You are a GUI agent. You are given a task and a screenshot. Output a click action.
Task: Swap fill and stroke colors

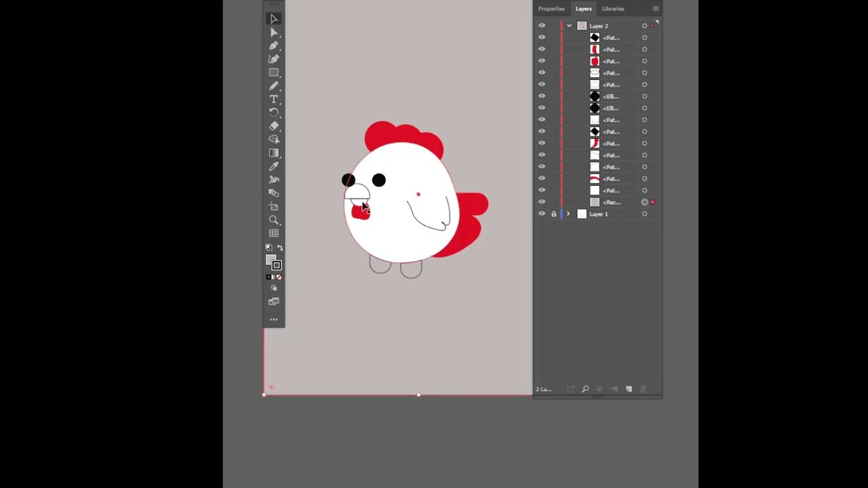coord(280,247)
